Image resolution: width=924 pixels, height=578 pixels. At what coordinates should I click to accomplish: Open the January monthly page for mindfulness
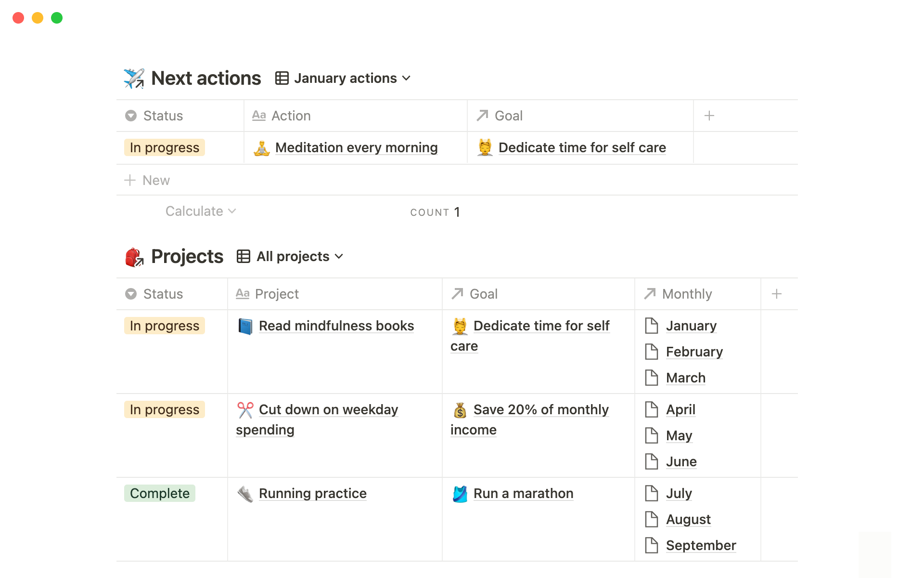691,326
